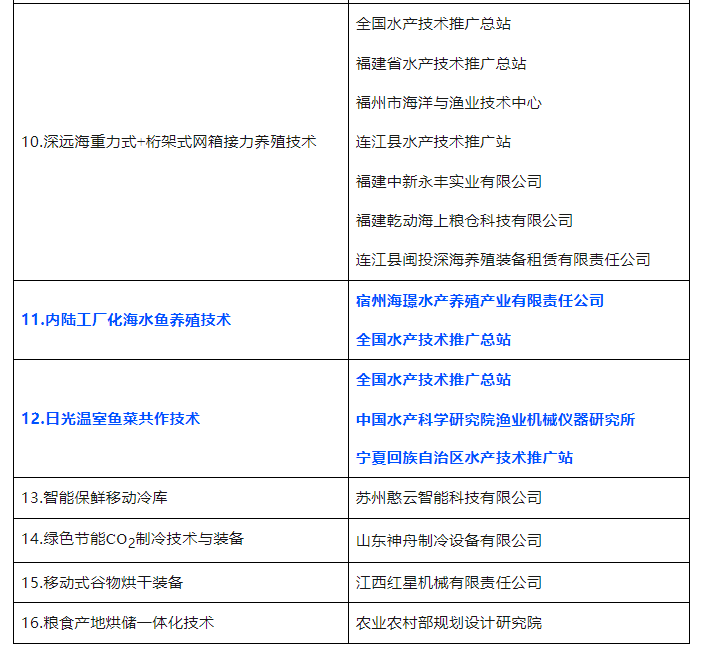This screenshot has width=701, height=653.
Task: Select 山东神舟制冷设备有限公司 text
Action: pyautogui.click(x=448, y=541)
